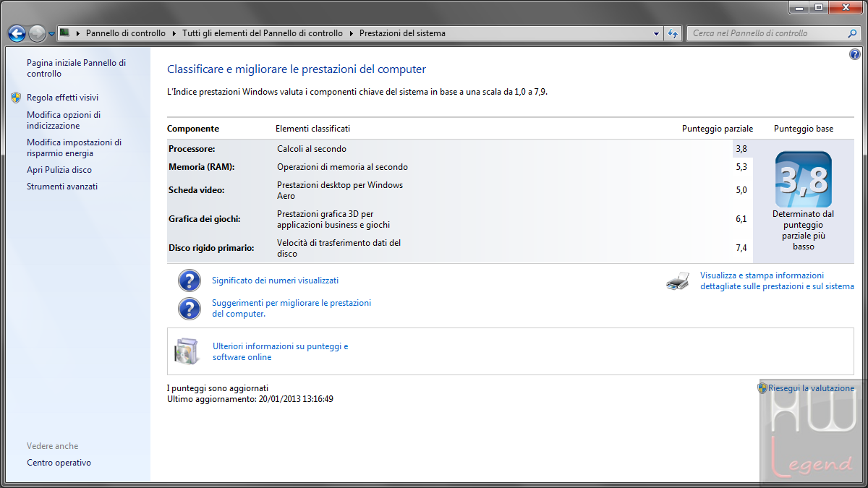The image size is (868, 488).
Task: Click the printer icon
Action: tap(678, 281)
